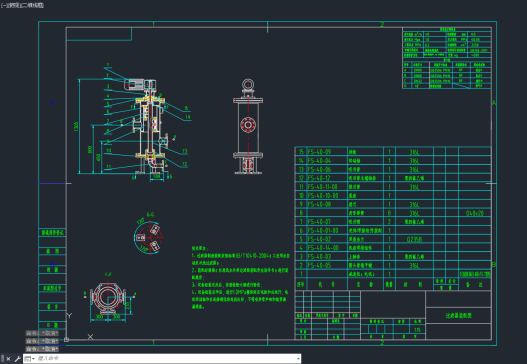Select the technical parameters table at the top right
Screen dimensions: 527x364
tap(447, 58)
